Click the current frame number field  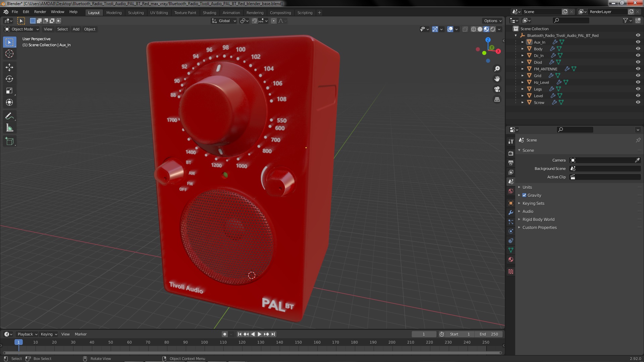click(424, 334)
